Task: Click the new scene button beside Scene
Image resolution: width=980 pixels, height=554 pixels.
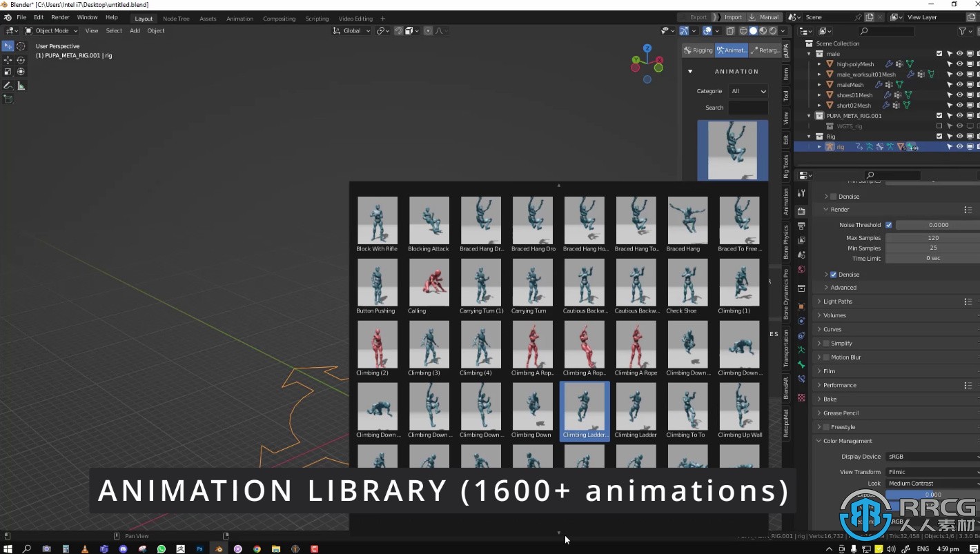Action: coord(870,17)
